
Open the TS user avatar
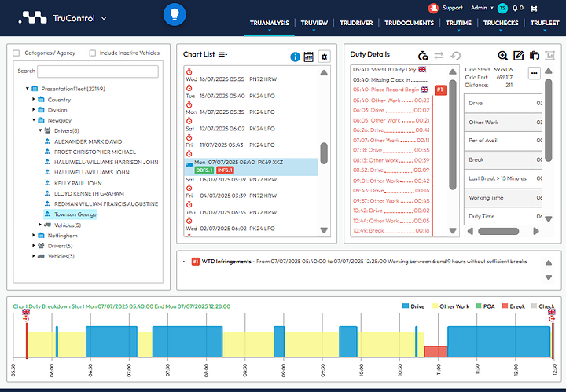pos(502,9)
